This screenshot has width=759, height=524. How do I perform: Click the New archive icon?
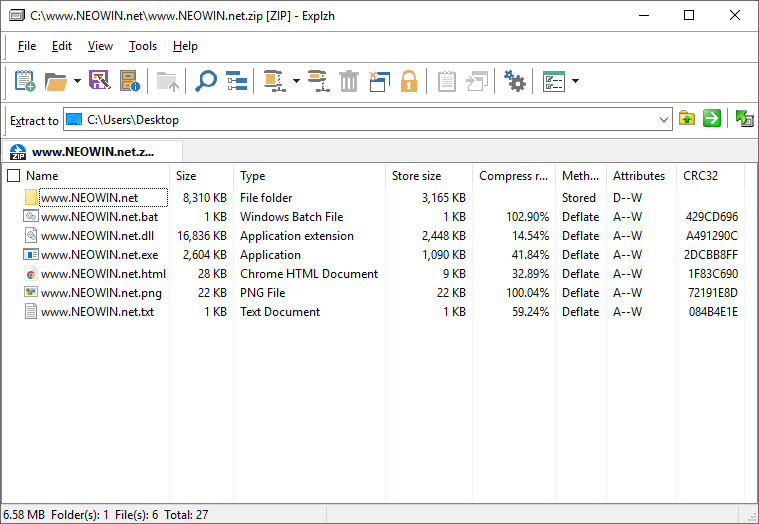point(25,81)
